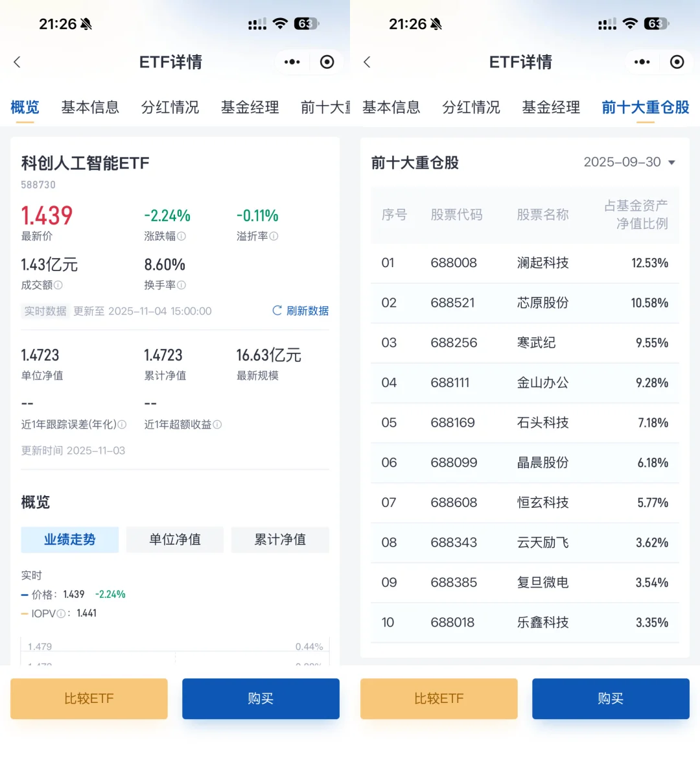Tap stock code 688008
700x760 pixels.
click(454, 263)
